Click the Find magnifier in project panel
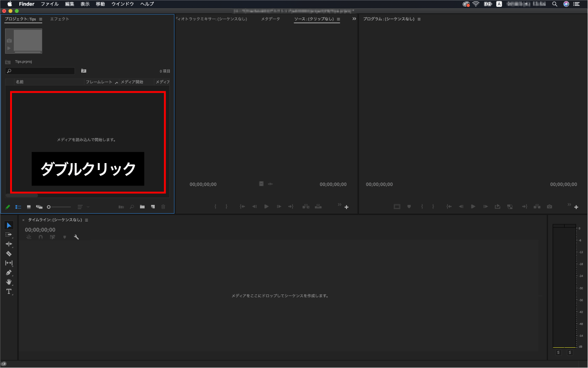Screen dimensions: 588x368 pyautogui.click(x=132, y=207)
